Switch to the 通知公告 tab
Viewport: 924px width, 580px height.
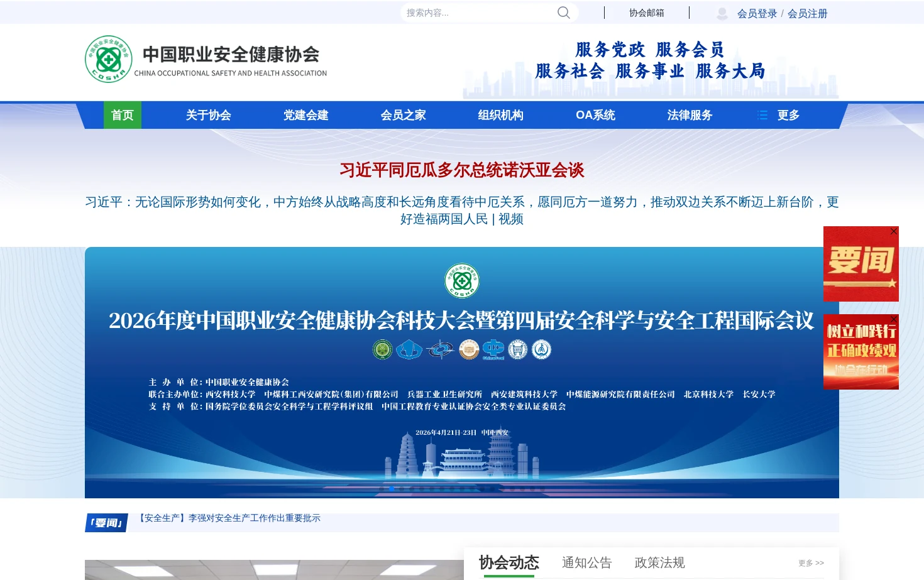[x=587, y=562]
